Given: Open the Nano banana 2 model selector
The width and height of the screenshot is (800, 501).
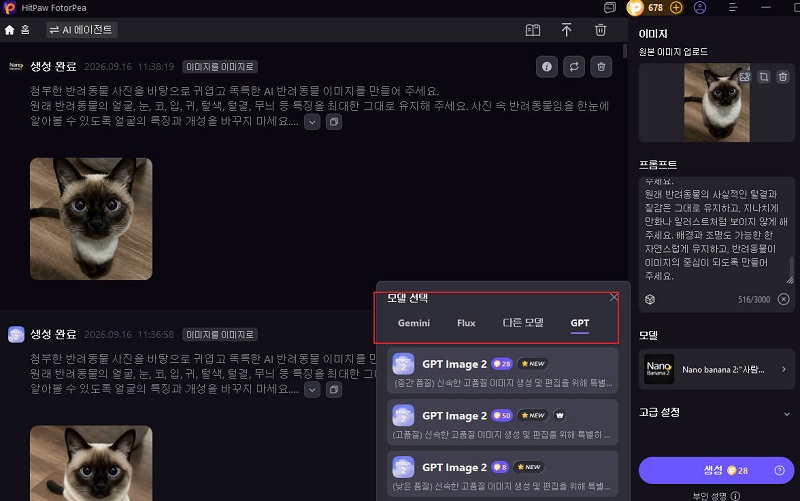Looking at the screenshot, I should [716, 369].
